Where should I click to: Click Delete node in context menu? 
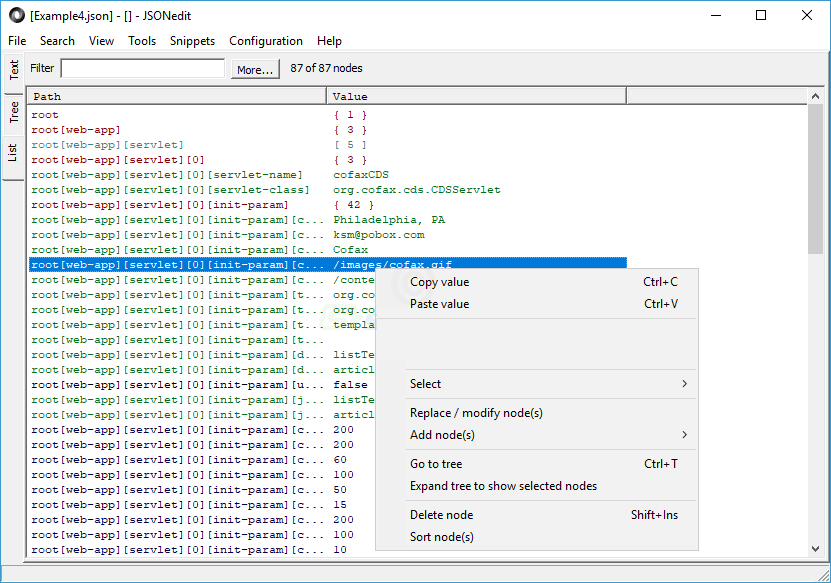coord(442,515)
